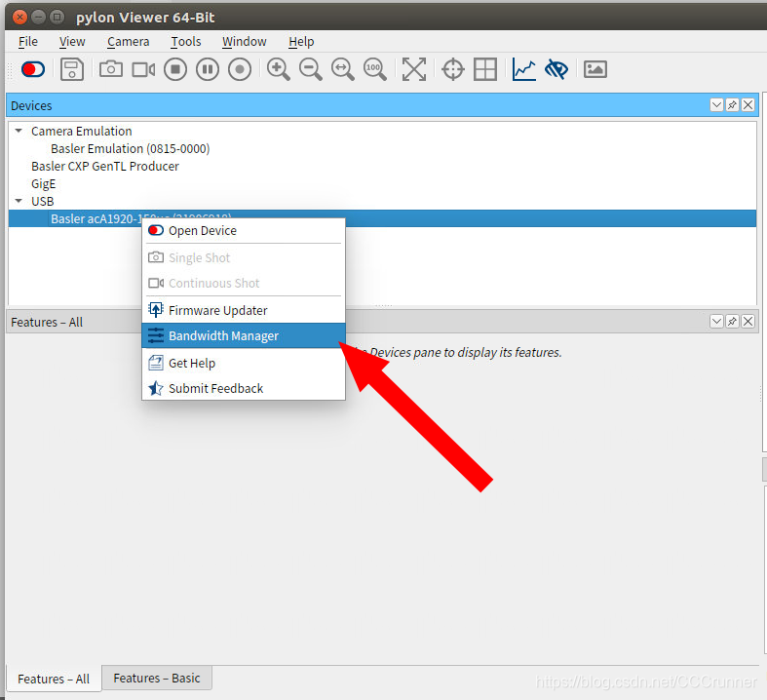Open the Tools menu

click(186, 42)
